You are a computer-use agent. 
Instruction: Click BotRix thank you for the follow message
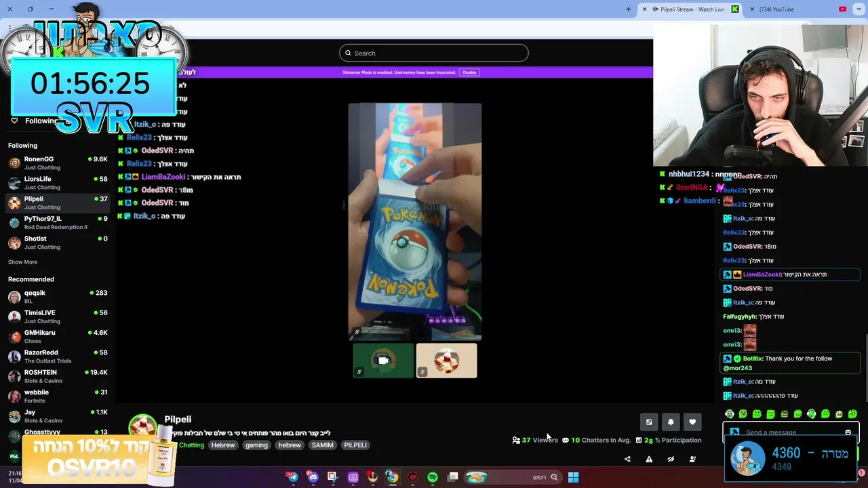(x=790, y=363)
